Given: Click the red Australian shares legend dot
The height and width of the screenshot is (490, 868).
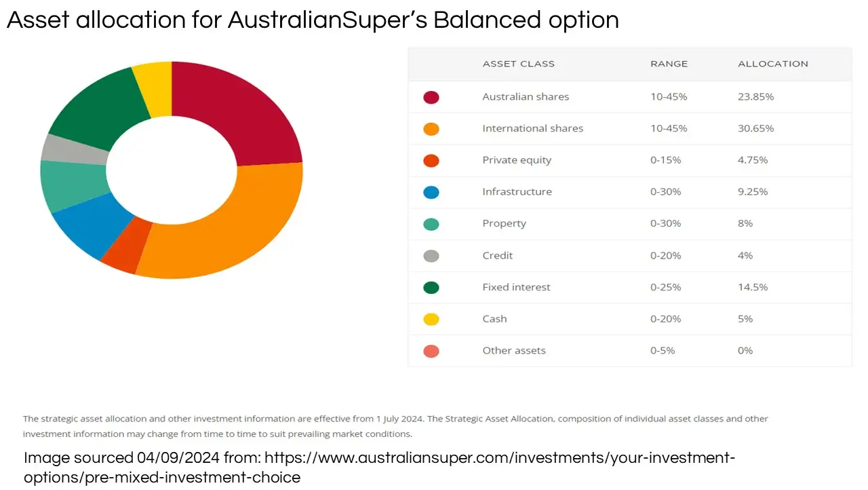Looking at the screenshot, I should tap(431, 97).
